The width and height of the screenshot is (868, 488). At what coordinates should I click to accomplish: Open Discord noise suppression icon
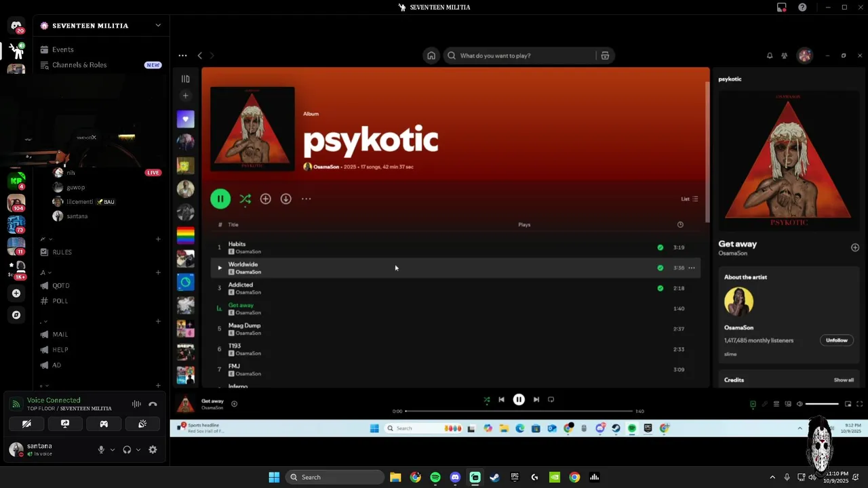click(136, 404)
